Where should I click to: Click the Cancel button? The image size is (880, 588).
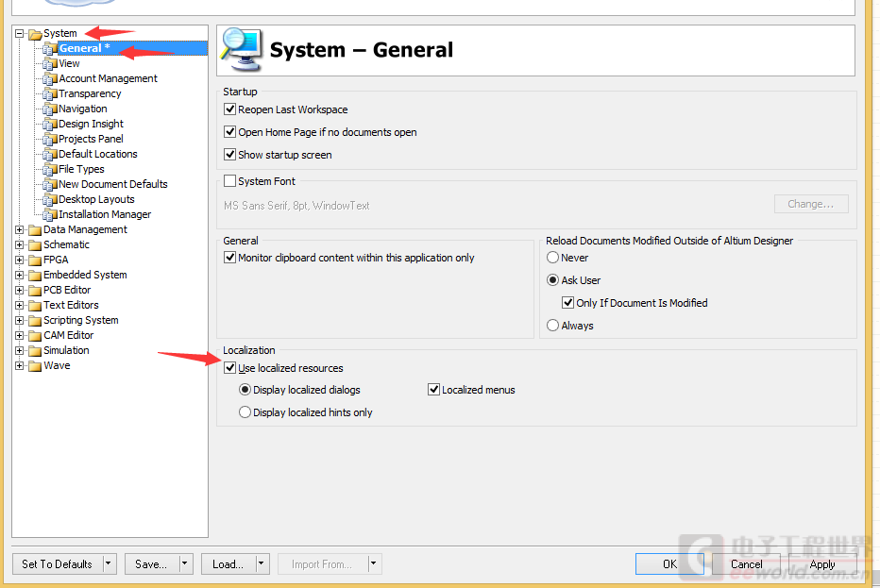tap(747, 563)
